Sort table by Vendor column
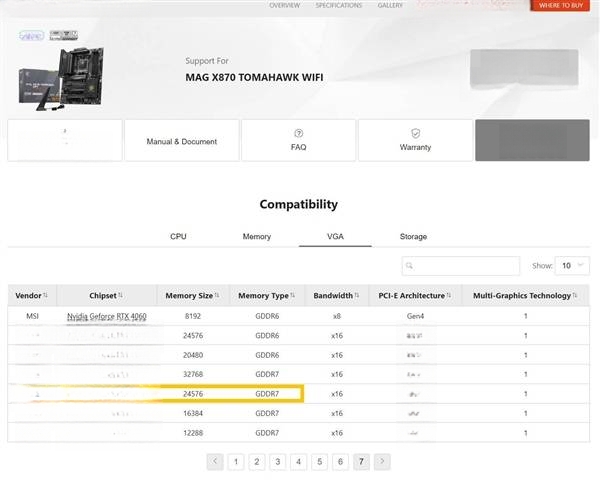 (x=32, y=295)
